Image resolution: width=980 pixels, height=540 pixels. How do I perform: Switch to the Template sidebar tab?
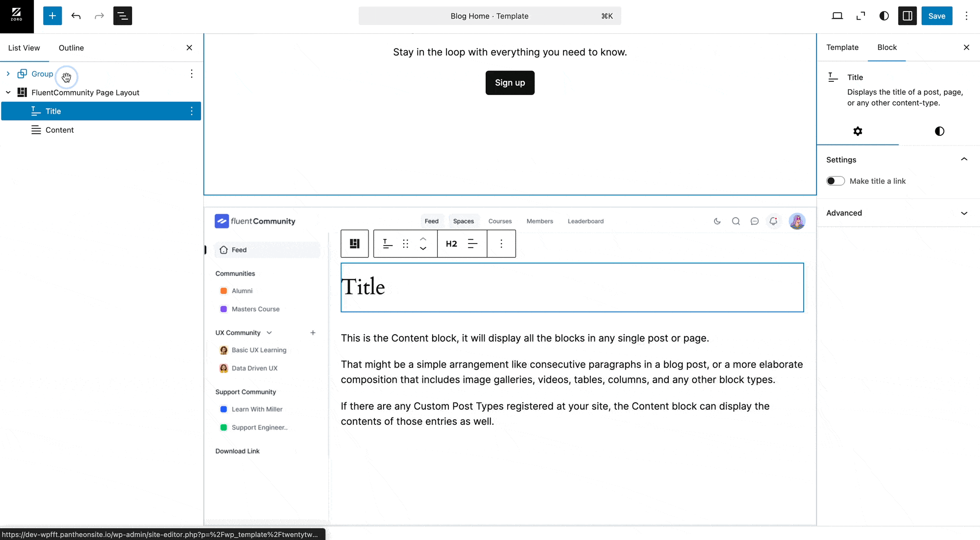pyautogui.click(x=842, y=48)
